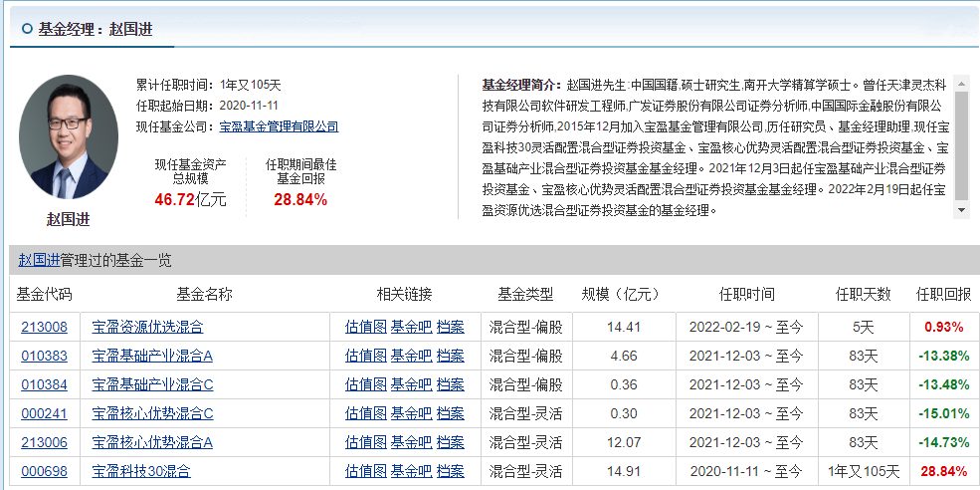
Task: Open 档案 for 宝盈基础产业混合C
Action: [451, 384]
